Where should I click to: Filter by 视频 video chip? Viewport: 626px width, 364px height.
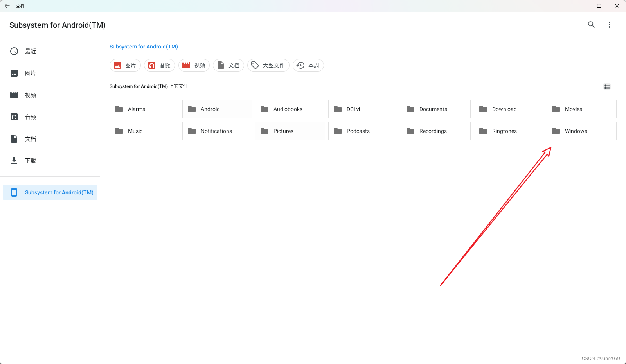coord(194,65)
